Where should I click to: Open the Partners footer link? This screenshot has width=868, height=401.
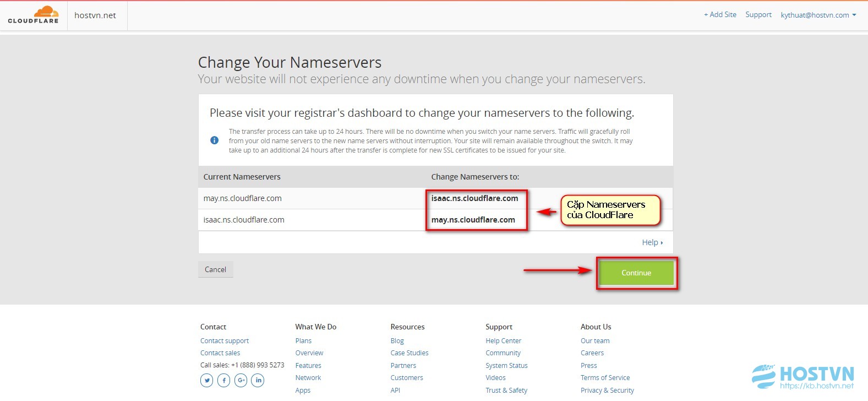[403, 366]
